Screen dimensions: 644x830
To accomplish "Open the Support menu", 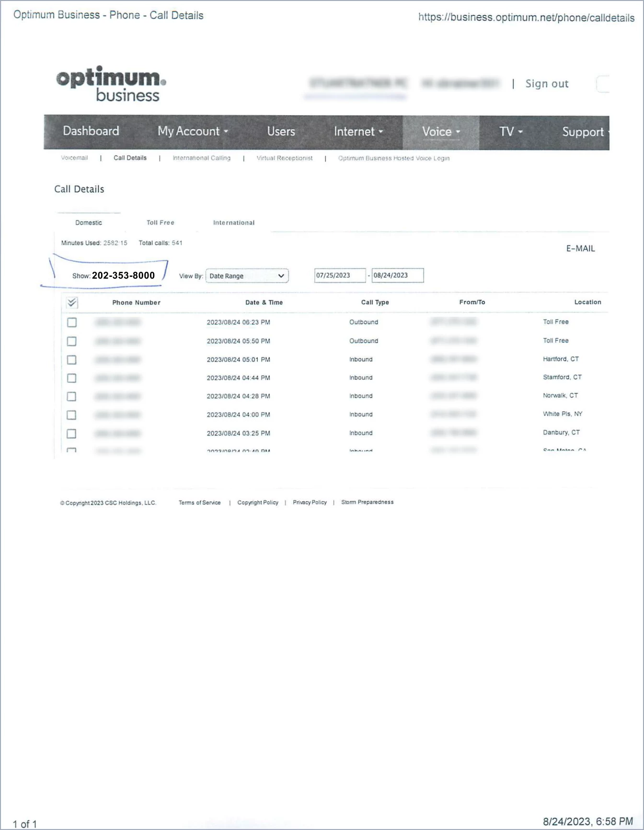I will (585, 132).
